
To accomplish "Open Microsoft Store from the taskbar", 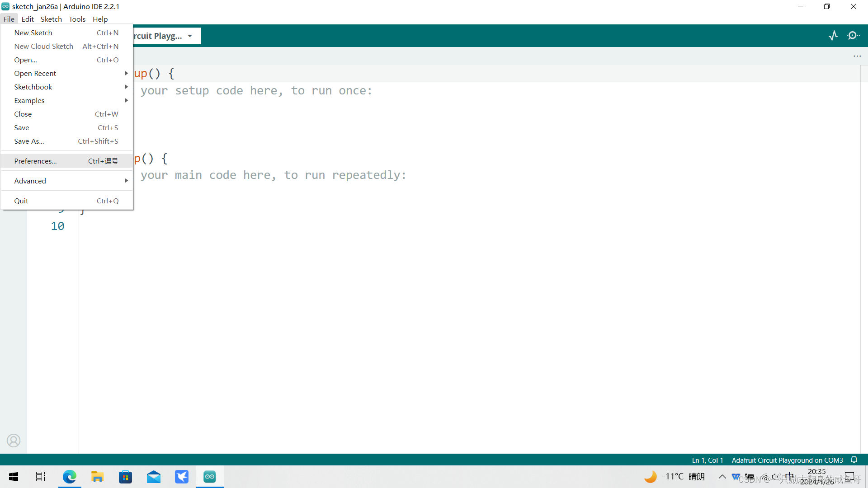I will (125, 476).
